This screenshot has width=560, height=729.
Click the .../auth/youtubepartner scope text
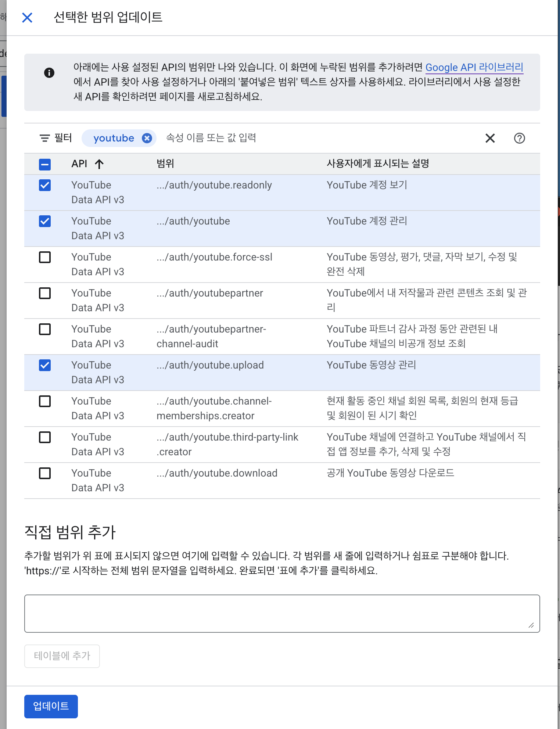tap(210, 293)
